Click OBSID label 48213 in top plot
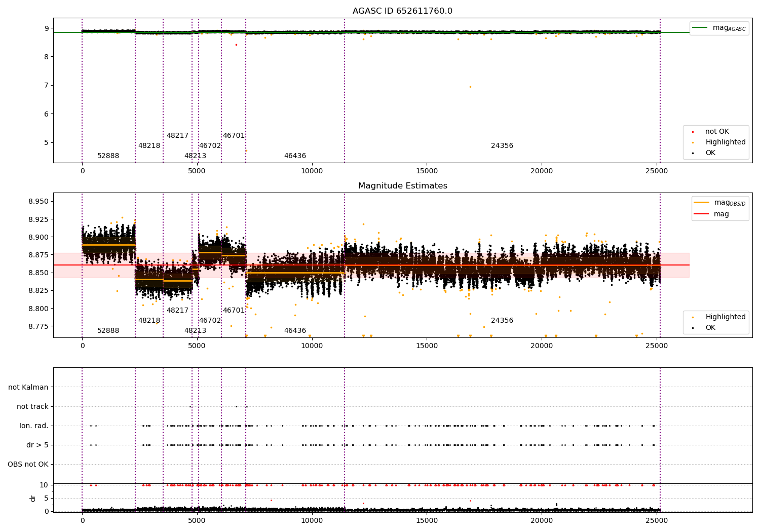The width and height of the screenshot is (760, 532). pyautogui.click(x=195, y=156)
